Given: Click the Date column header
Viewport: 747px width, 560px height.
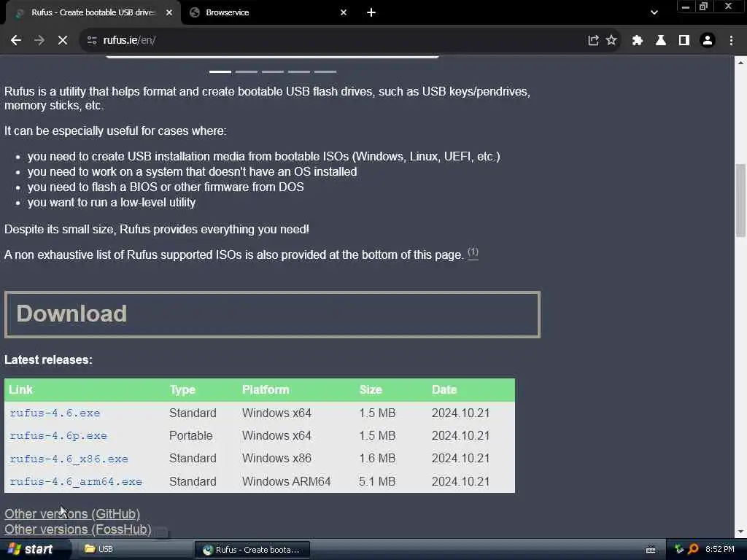Looking at the screenshot, I should (x=444, y=389).
